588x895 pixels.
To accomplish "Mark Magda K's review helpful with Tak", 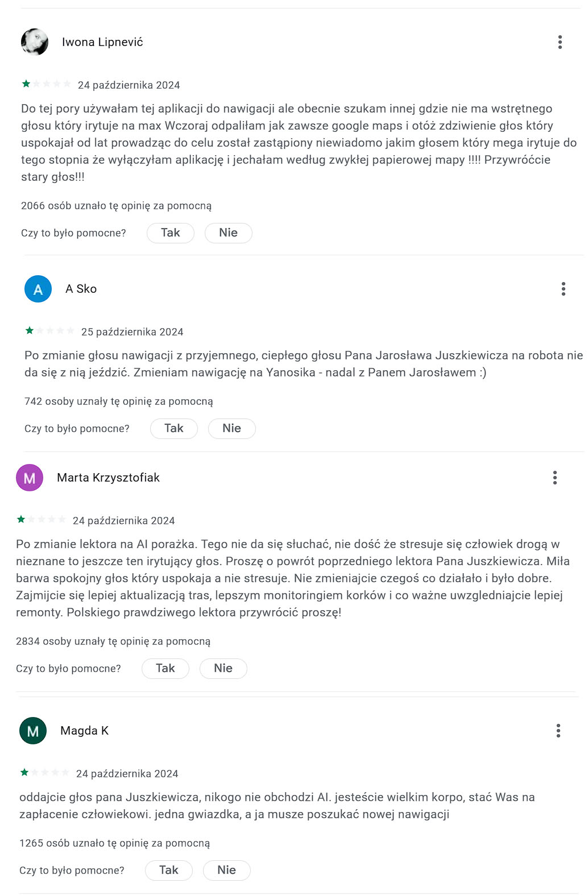I will (169, 870).
